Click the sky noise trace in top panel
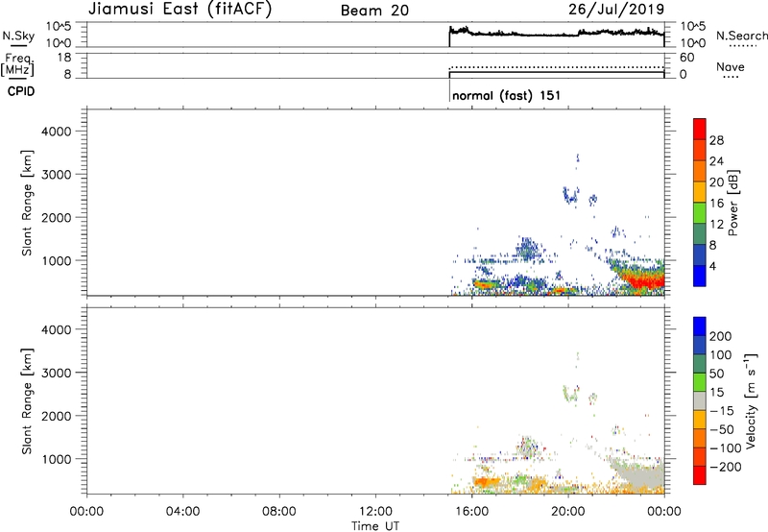Viewport: 768px width, 532px height. pyautogui.click(x=557, y=34)
